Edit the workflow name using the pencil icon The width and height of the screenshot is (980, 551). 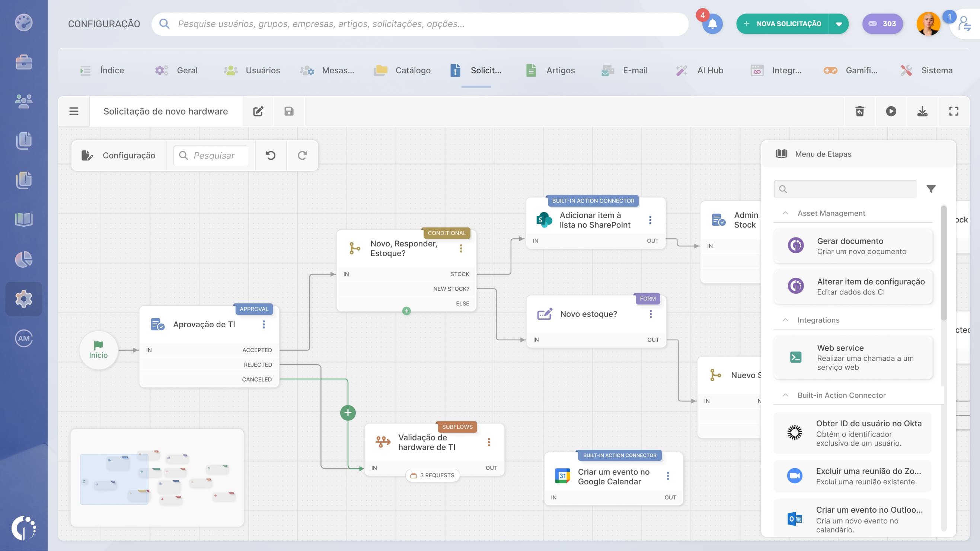pyautogui.click(x=258, y=111)
